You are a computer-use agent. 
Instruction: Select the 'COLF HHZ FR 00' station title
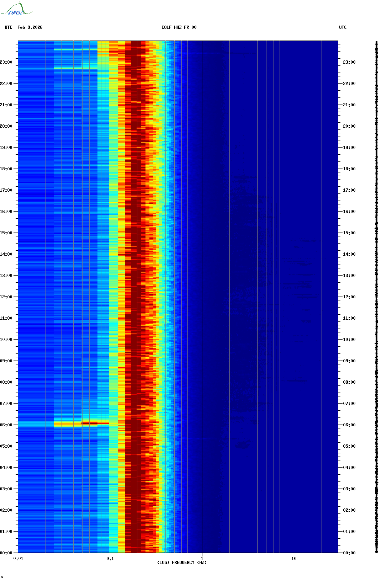pos(179,27)
